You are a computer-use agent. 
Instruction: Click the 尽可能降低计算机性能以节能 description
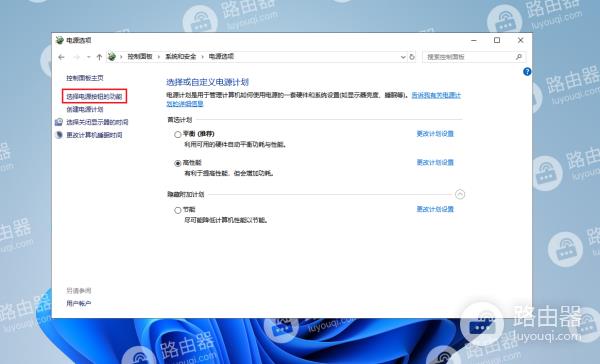(226, 220)
